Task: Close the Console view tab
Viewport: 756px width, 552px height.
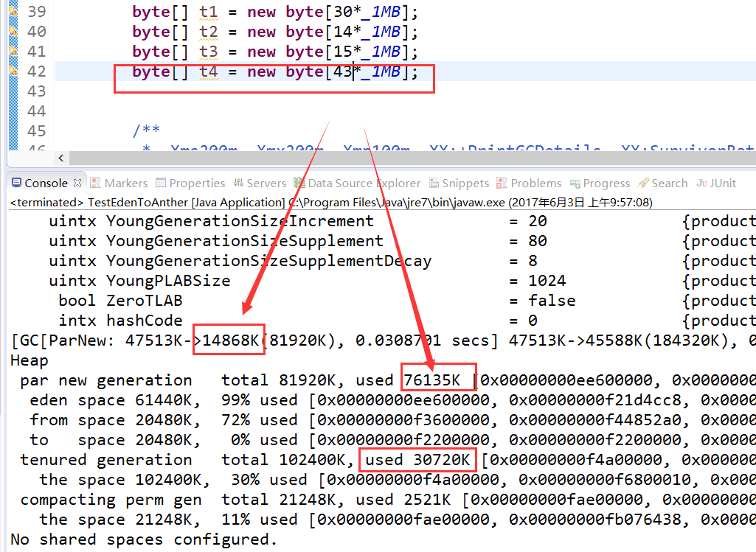Action: coord(77,183)
